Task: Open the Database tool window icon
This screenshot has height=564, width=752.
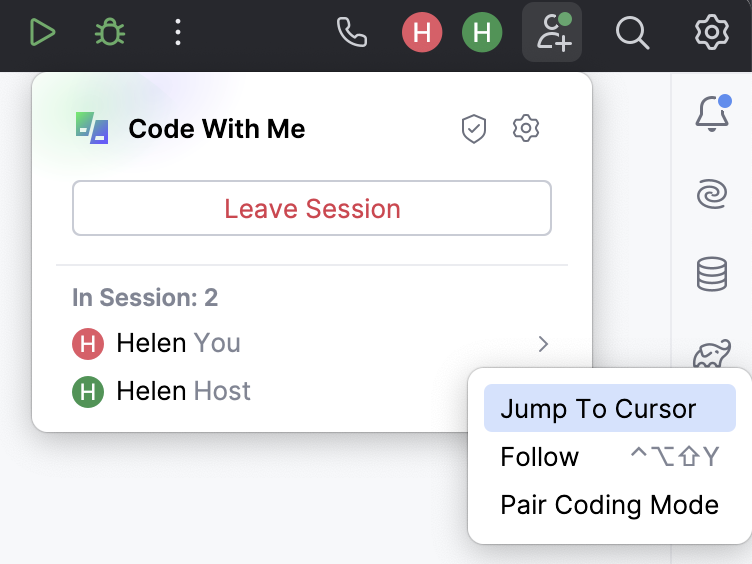Action: (x=712, y=273)
